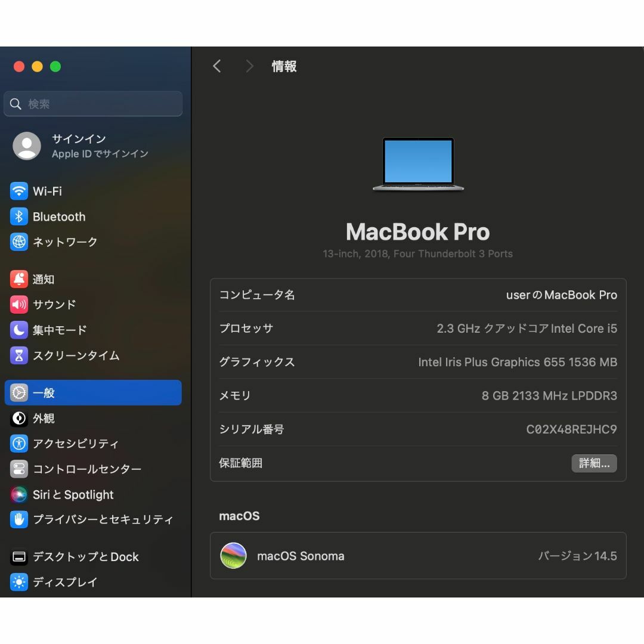
Task: Open プライバシーとセキュリティ hand icon
Action: [19, 519]
